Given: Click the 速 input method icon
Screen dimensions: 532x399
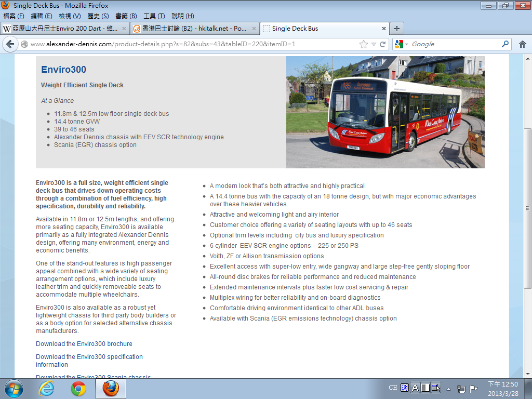Looking at the screenshot, I should click(x=404, y=388).
